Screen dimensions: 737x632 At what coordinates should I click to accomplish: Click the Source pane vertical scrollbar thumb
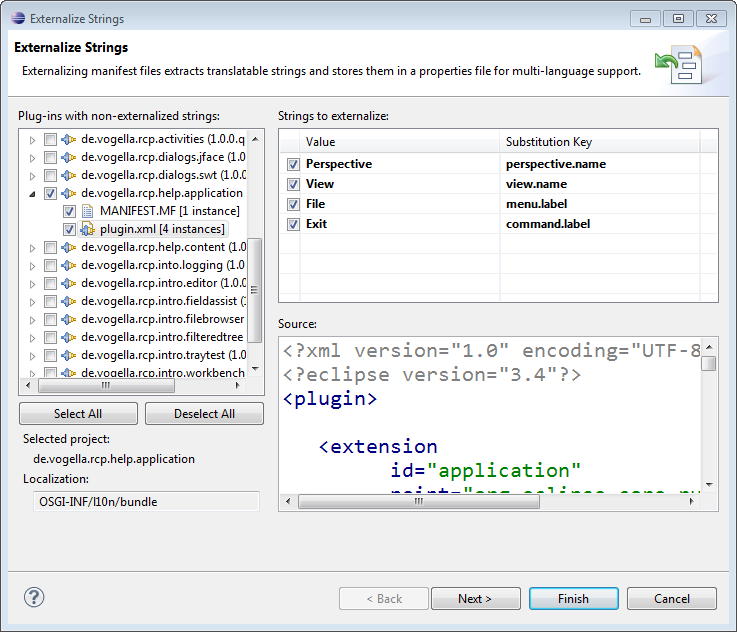click(709, 363)
